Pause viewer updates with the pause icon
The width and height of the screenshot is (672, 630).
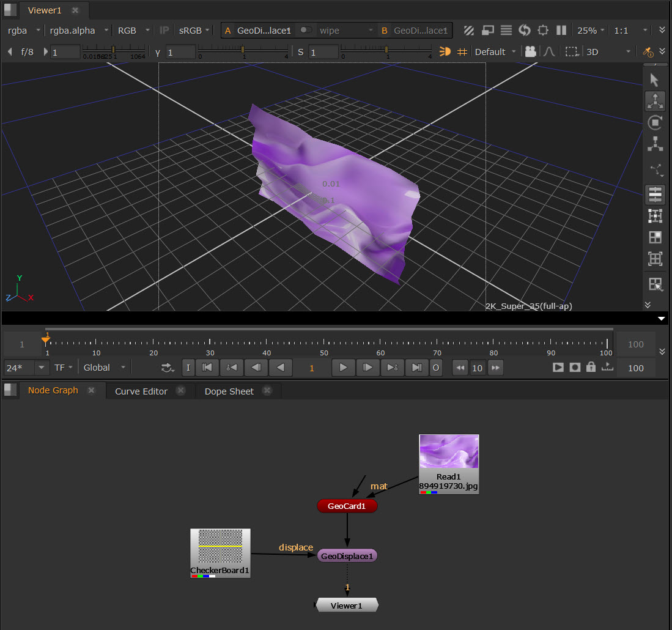[x=561, y=30]
